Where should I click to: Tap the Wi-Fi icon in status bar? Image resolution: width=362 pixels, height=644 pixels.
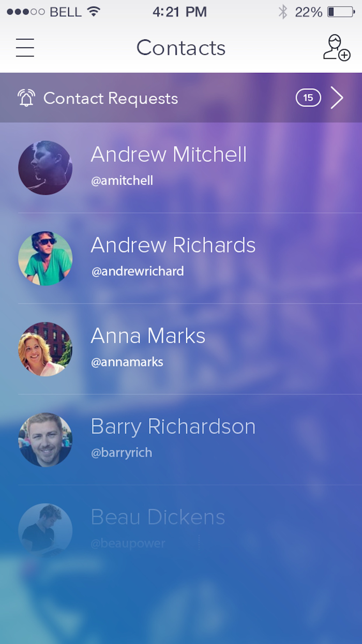tap(94, 11)
